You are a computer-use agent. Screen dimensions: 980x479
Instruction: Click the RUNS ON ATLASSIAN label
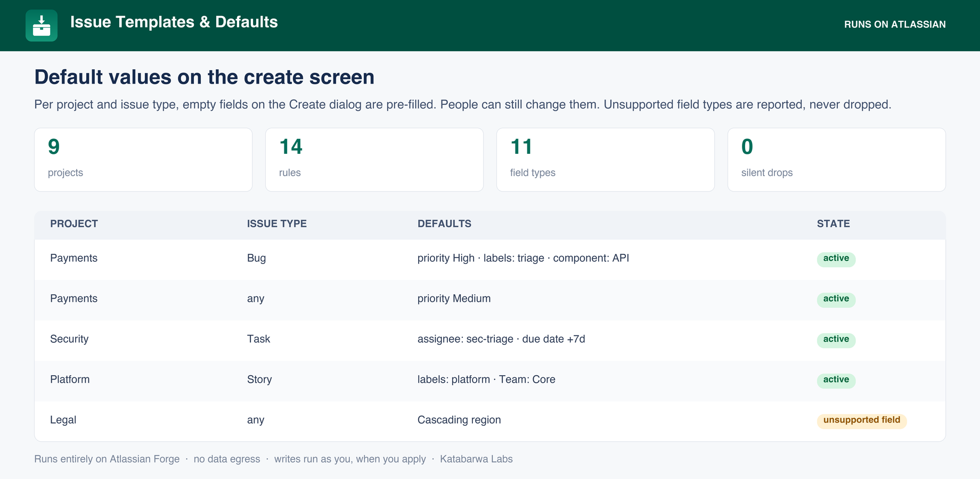tap(895, 24)
